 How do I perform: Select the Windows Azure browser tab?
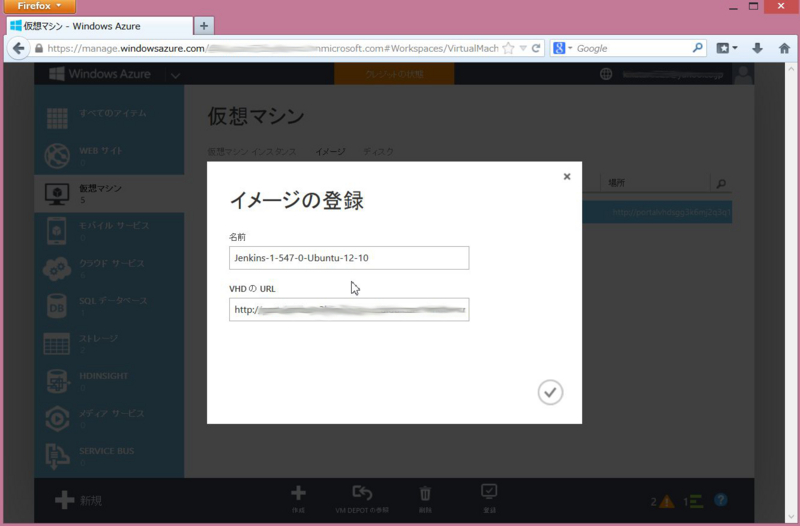pyautogui.click(x=100, y=26)
